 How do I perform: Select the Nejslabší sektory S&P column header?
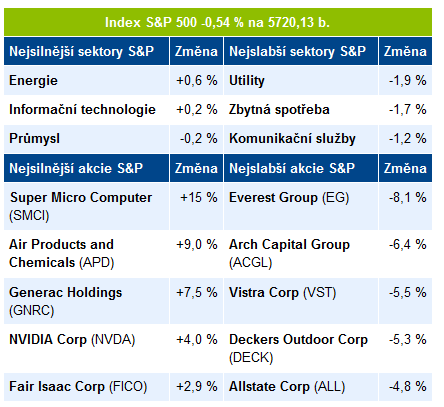301,51
